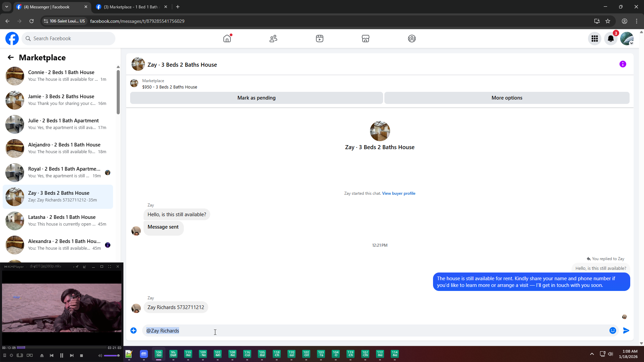Open the plus attachment options button
This screenshot has width=644, height=362.
[133, 330]
